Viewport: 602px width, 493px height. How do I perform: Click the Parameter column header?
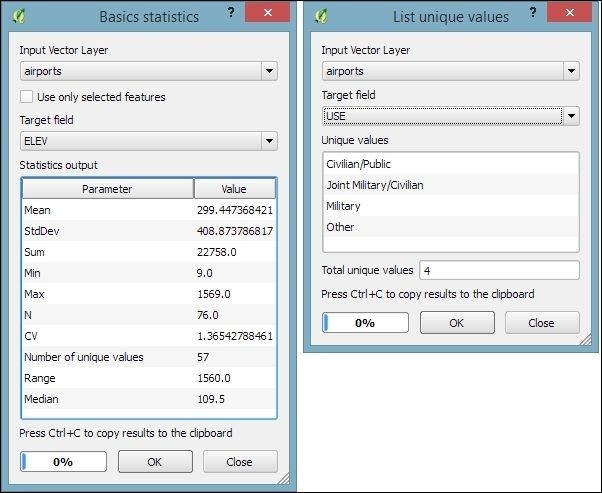[107, 189]
